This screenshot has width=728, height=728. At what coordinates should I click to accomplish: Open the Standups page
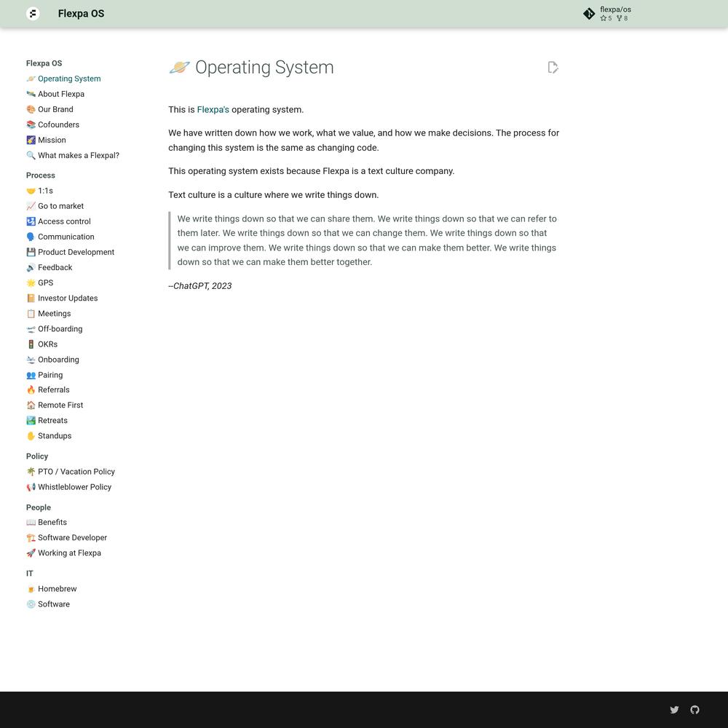[x=49, y=435]
